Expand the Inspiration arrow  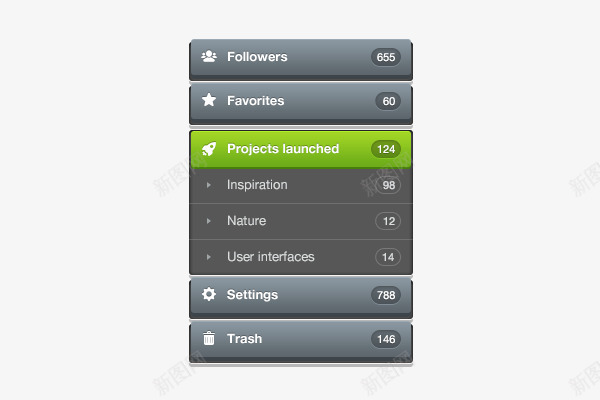(x=209, y=185)
